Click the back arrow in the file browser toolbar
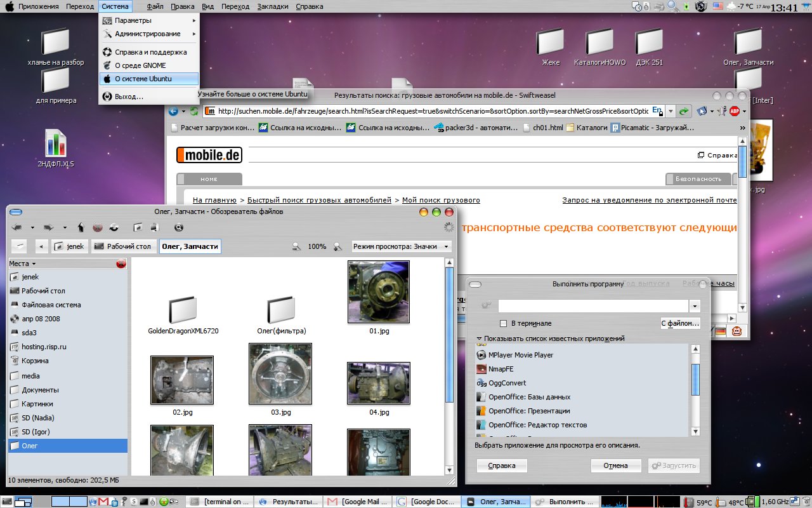 point(17,227)
